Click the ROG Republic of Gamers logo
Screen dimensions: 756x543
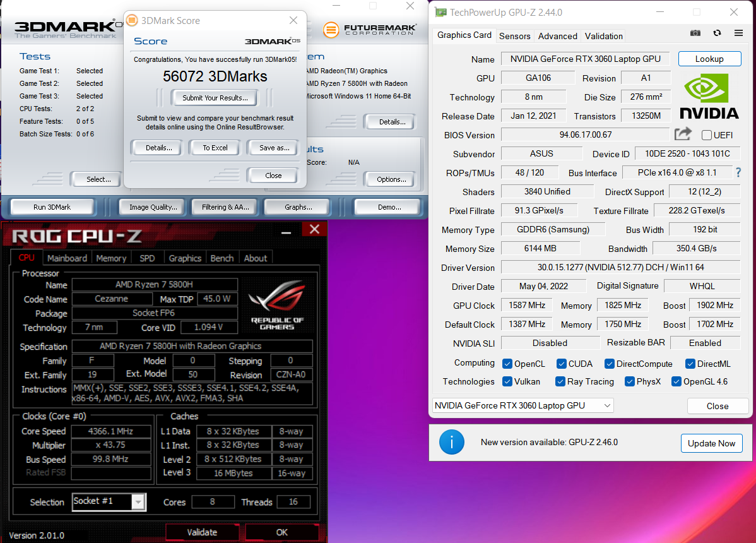coord(277,304)
